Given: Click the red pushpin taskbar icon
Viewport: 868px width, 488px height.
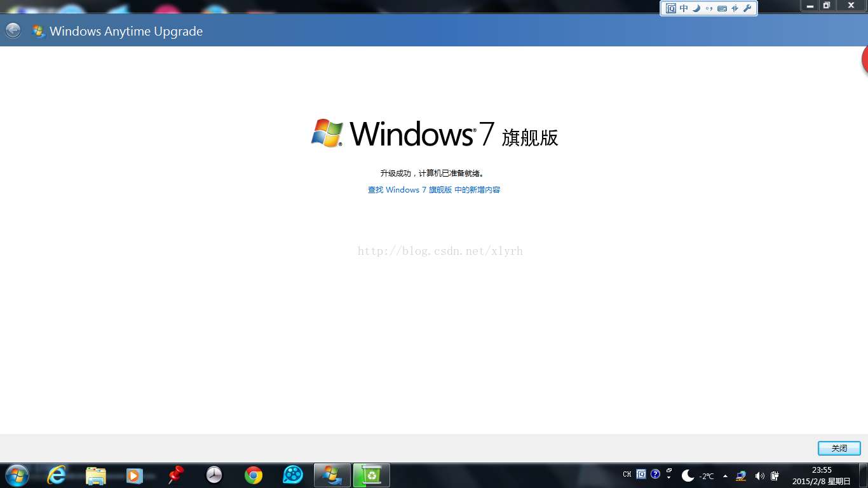Looking at the screenshot, I should coord(175,475).
